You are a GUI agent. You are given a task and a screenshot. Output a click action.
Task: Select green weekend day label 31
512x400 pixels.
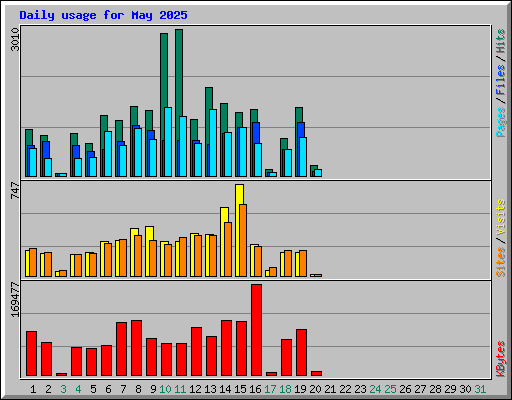click(480, 389)
